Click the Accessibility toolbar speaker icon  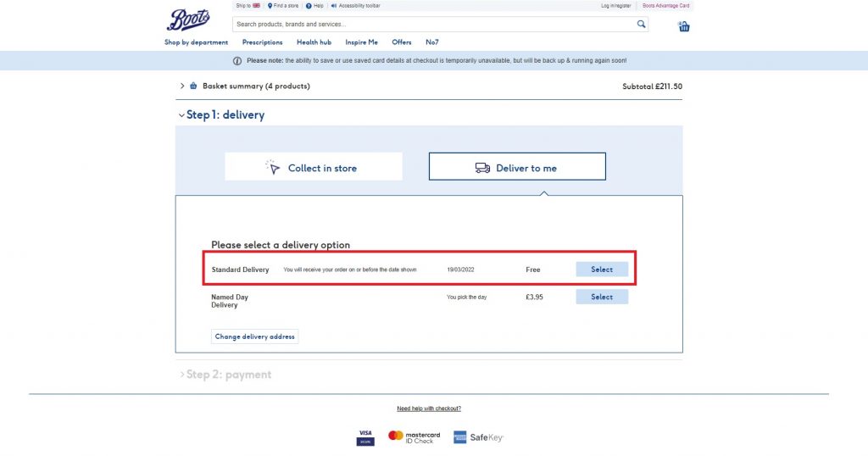334,6
